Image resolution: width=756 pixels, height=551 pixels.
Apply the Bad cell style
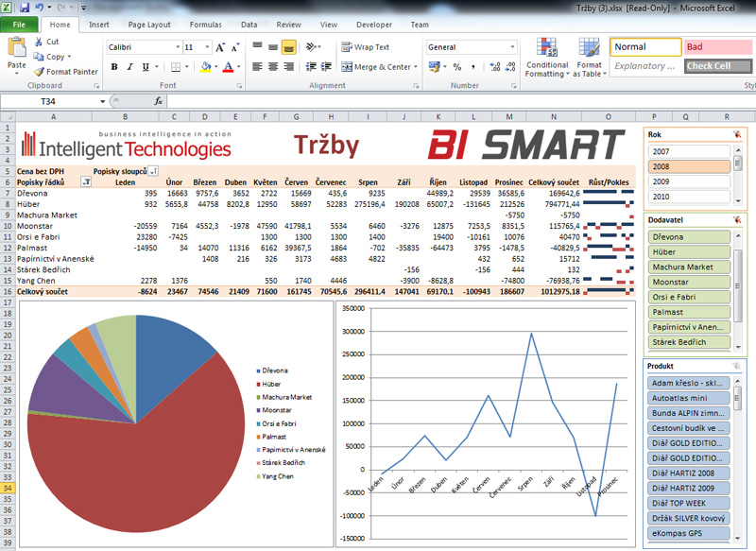(x=718, y=46)
